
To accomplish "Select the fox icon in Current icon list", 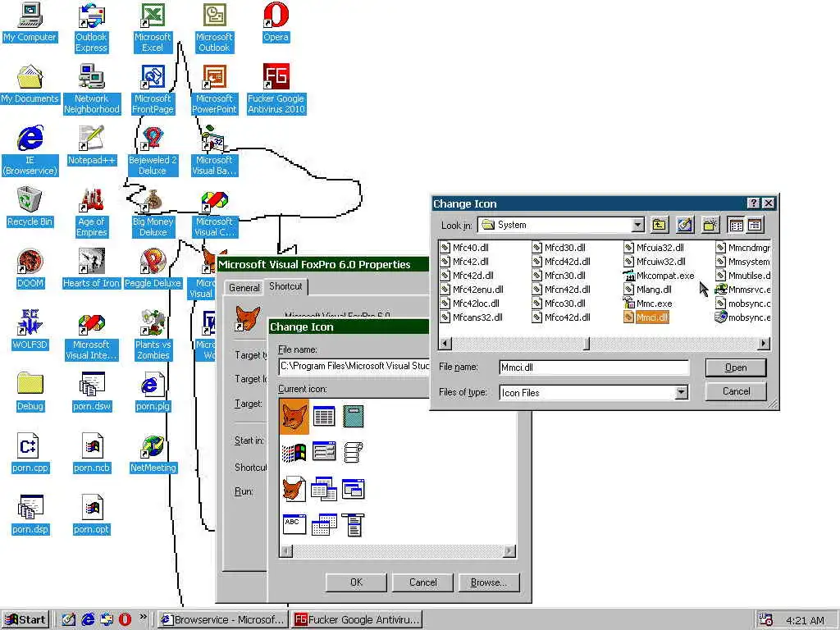I will (x=294, y=417).
